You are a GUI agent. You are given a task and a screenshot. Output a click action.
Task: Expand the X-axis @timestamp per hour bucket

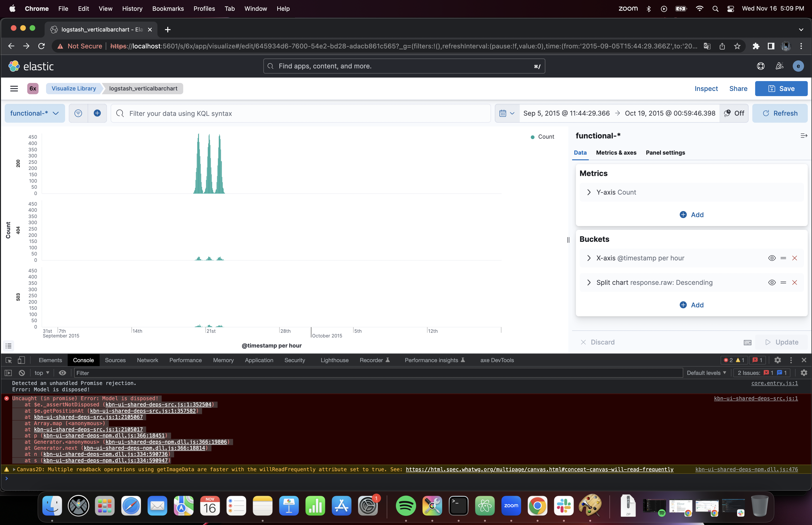[589, 258]
